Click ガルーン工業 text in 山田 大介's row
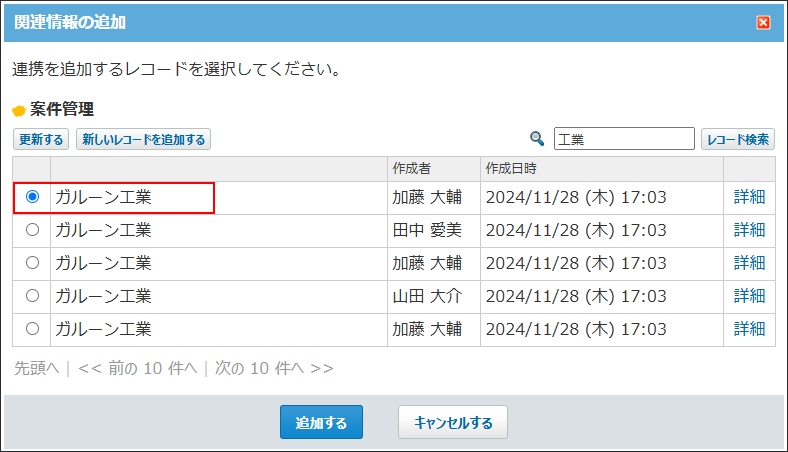 (x=104, y=296)
